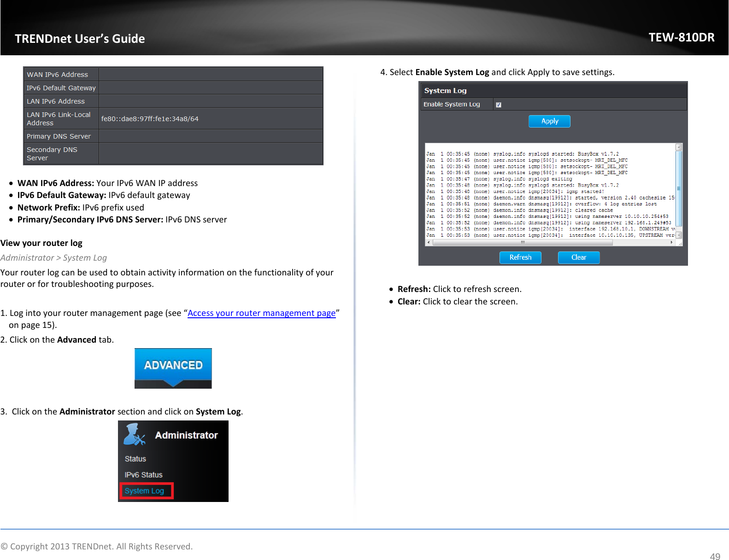Click the 'WAN IPv6 Address' table row label
Screen dimensions: 729x560
[x=57, y=75]
